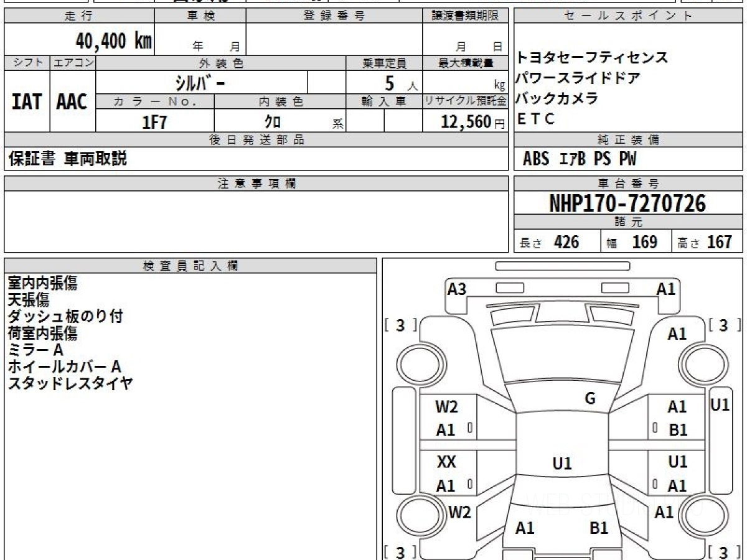Click the 走行 header cell
Screen dimensions: 747x560
[x=78, y=16]
